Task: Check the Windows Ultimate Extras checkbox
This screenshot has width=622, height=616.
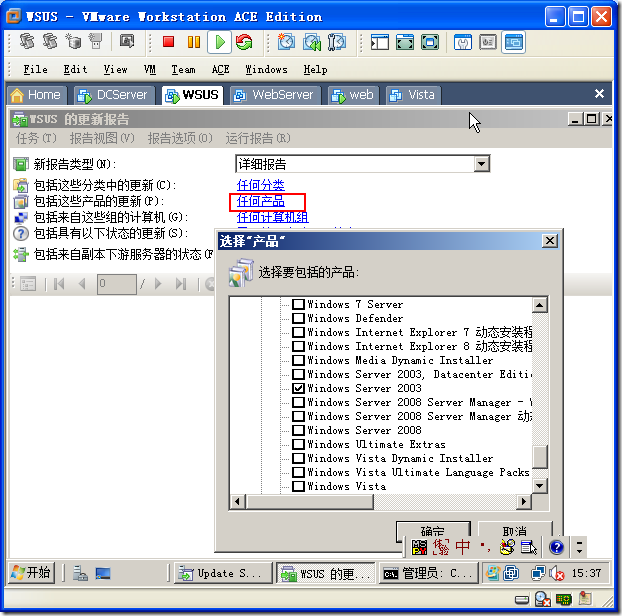Action: pos(298,444)
